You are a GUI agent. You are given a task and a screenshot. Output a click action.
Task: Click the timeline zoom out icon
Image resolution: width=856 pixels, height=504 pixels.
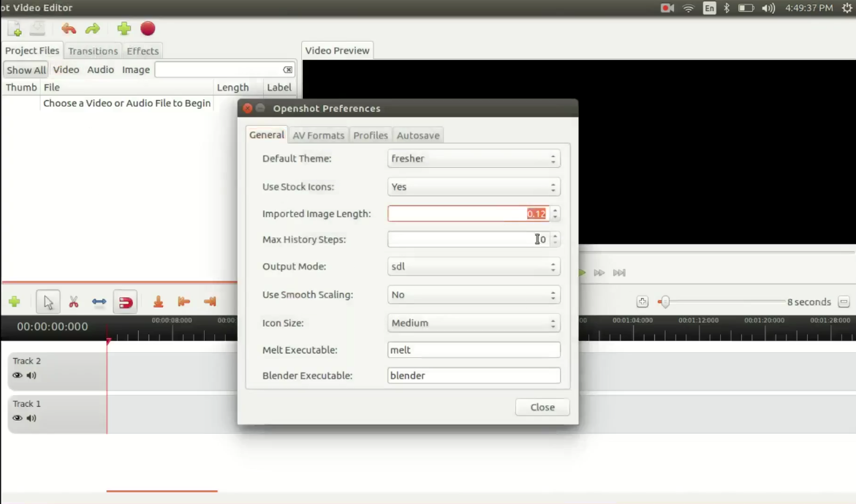[844, 302]
